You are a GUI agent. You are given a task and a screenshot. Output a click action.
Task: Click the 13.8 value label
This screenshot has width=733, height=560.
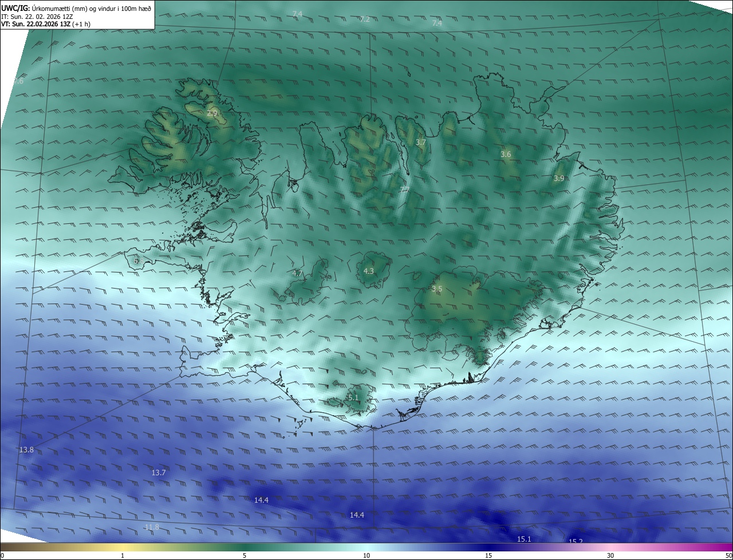coord(26,450)
